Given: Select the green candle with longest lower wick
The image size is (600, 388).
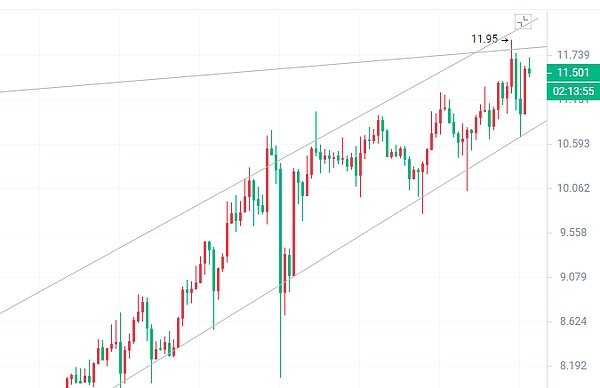Looking at the screenshot, I should click(x=280, y=271).
